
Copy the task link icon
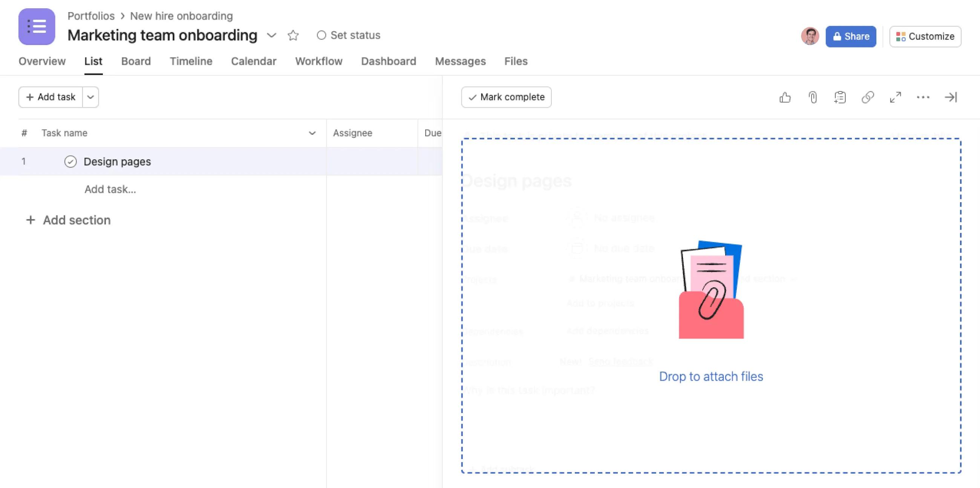868,97
